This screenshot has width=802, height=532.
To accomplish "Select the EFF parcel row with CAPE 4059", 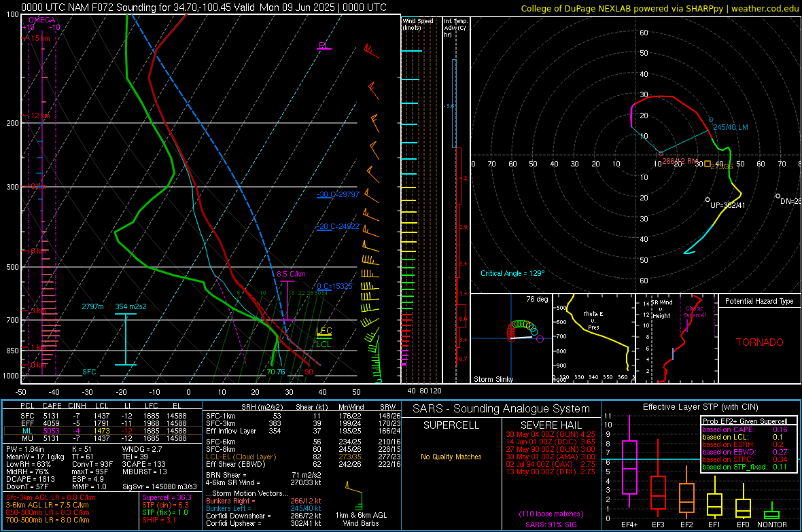I will coord(103,423).
